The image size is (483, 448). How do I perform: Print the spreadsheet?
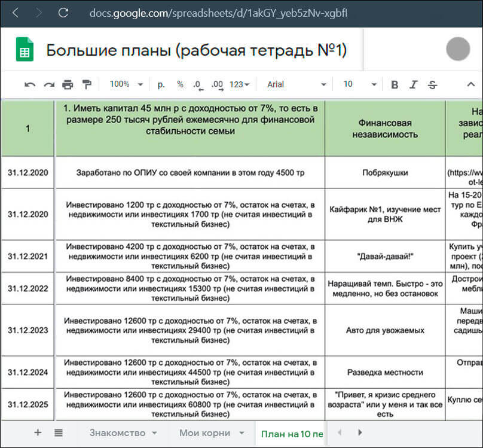pos(68,84)
